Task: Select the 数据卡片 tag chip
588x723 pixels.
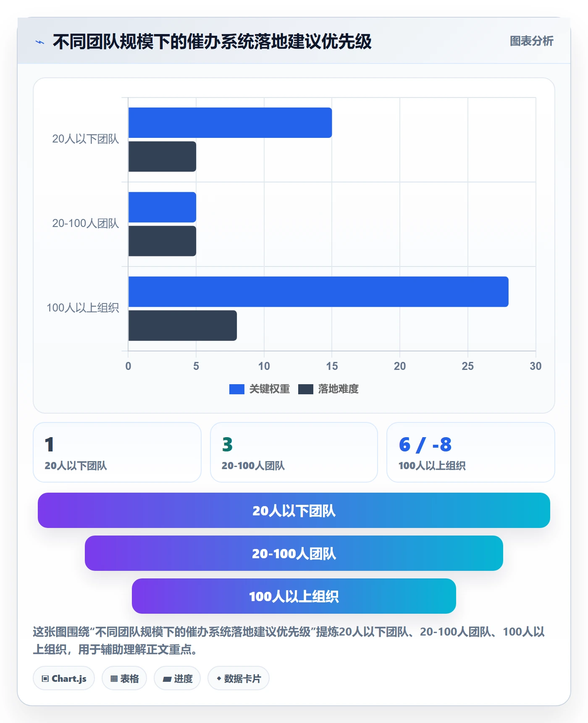Action: point(239,678)
